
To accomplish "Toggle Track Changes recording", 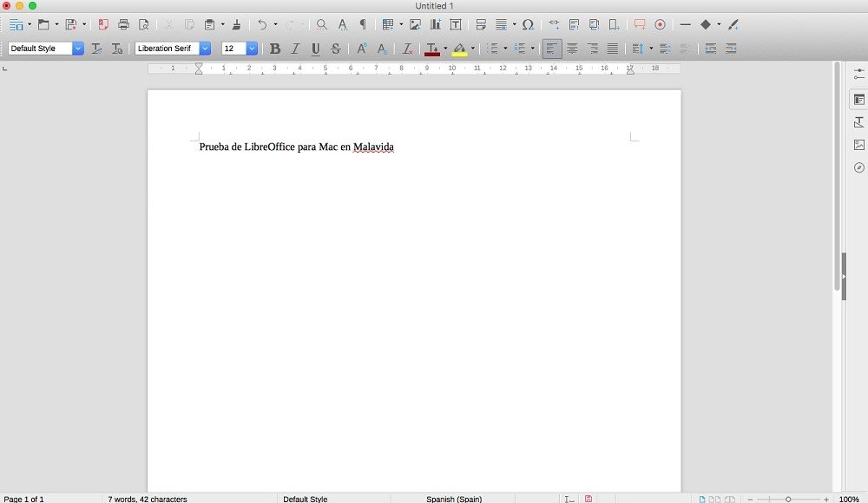I will [x=660, y=24].
